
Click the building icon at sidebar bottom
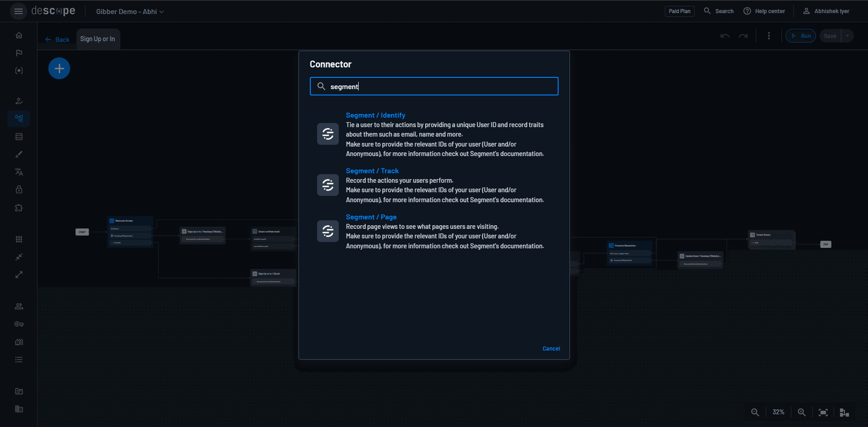tap(19, 409)
